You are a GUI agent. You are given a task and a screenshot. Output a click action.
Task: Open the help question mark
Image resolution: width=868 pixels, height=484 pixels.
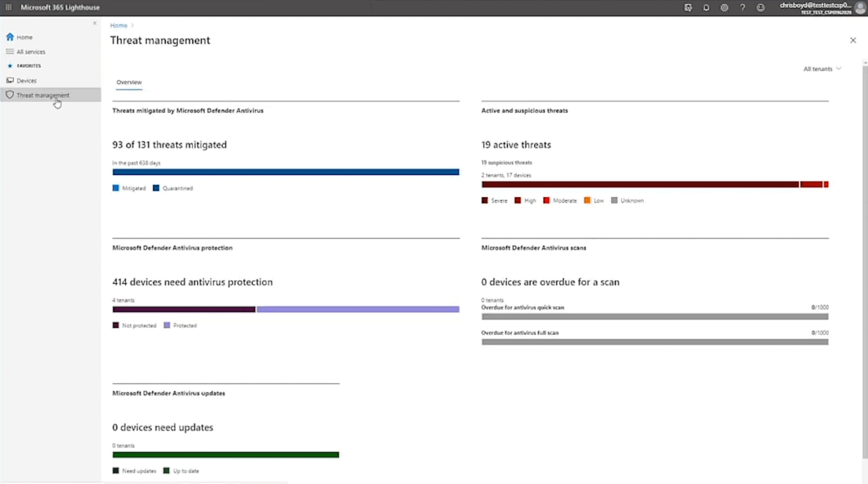point(743,8)
